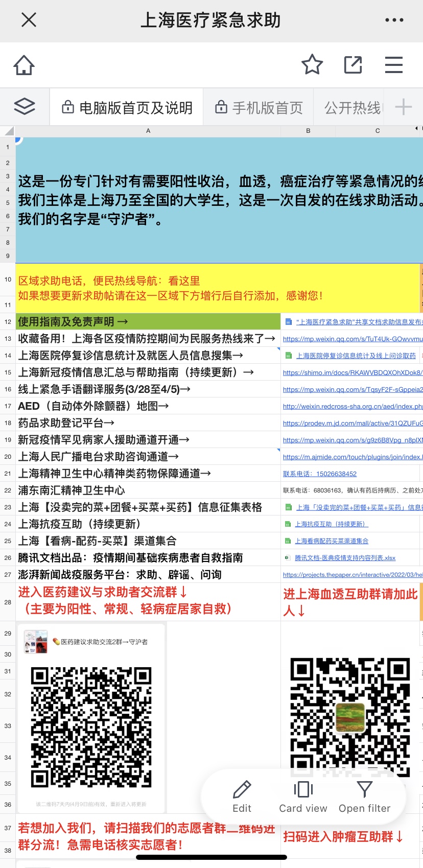Switch to 手机版首页 tab
The width and height of the screenshot is (423, 868).
258,107
